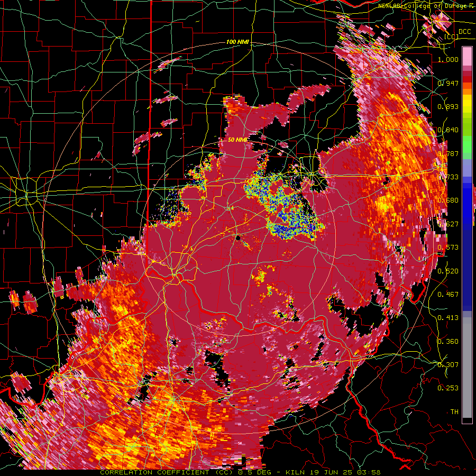Select the 0.733 legend value

(448, 177)
